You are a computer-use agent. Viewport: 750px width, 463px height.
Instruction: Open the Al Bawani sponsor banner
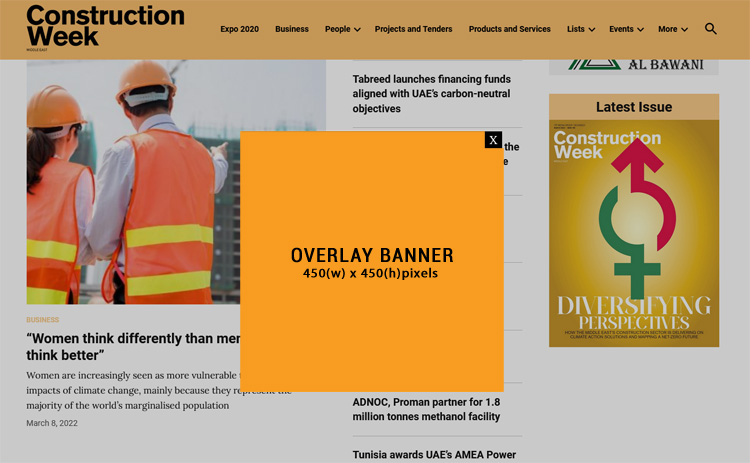[x=634, y=66]
